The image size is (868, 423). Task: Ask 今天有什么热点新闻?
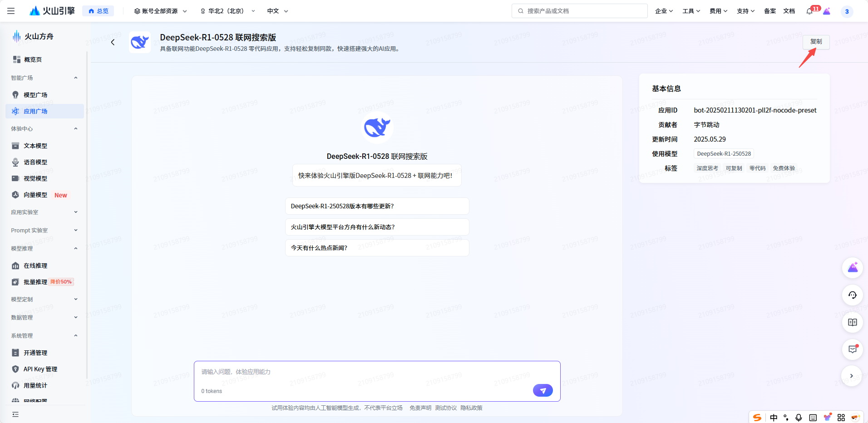coord(377,248)
